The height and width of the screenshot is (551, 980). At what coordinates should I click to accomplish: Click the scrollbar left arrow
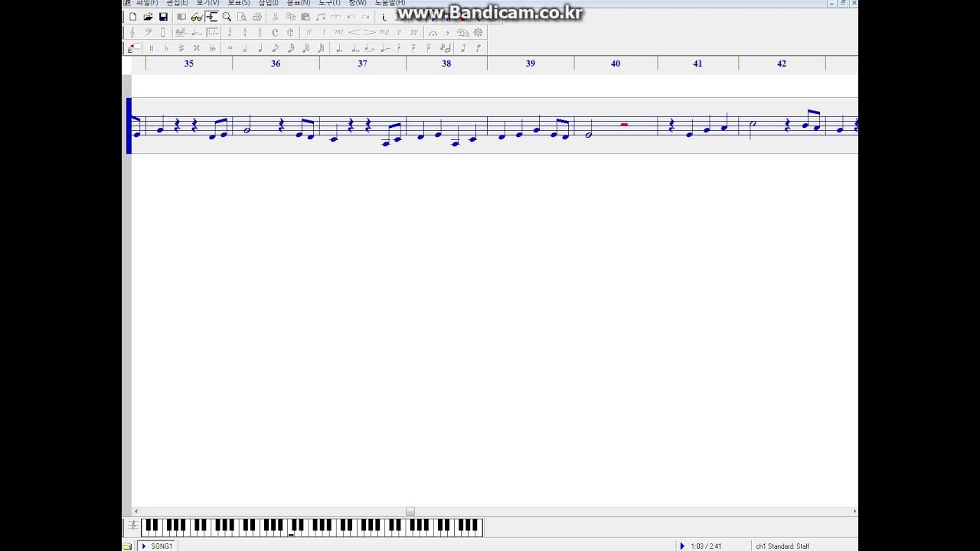(x=136, y=511)
